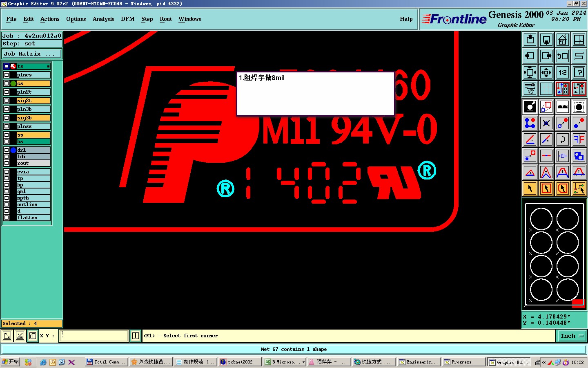
Task: Select the rectangle area selection tool
Action: pos(546,188)
